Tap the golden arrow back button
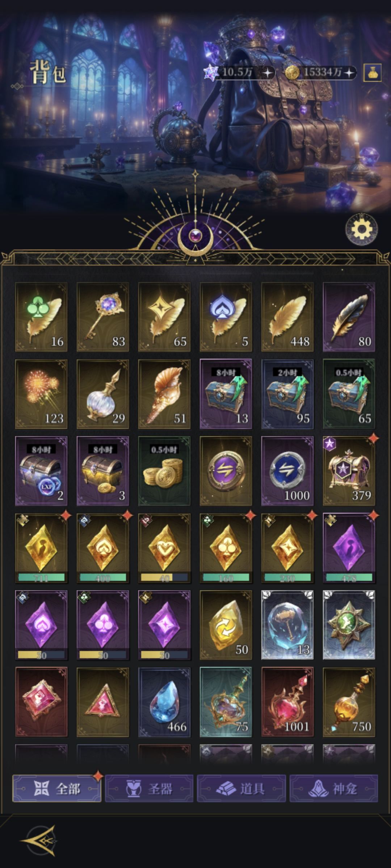The image size is (391, 868). [39, 840]
